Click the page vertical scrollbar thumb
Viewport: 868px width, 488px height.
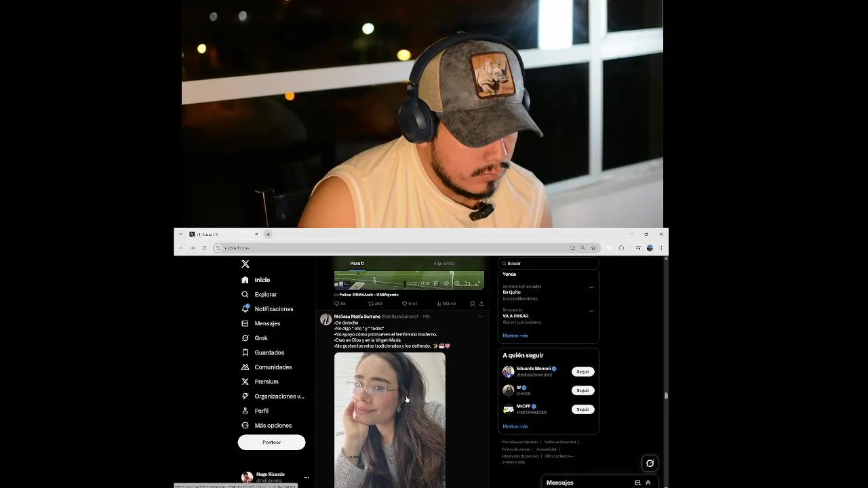click(x=666, y=396)
